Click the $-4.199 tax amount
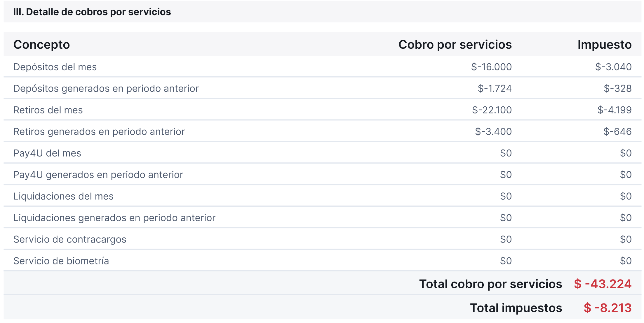 click(615, 110)
